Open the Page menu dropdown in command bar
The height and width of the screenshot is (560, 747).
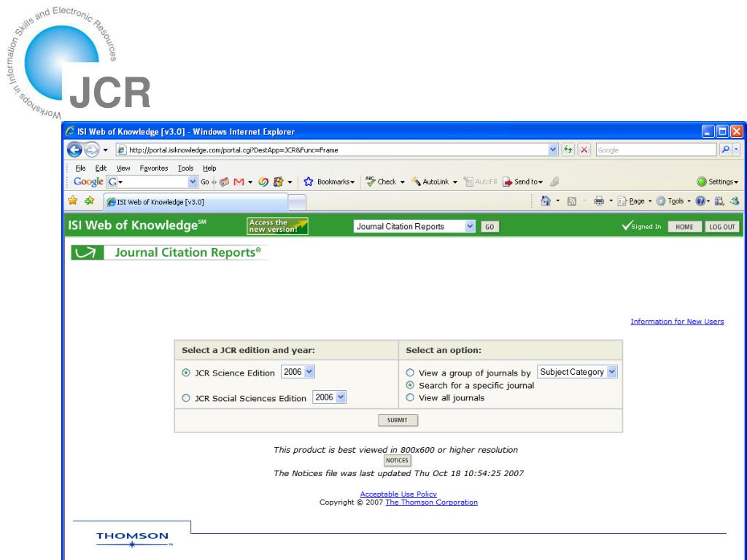pyautogui.click(x=635, y=201)
